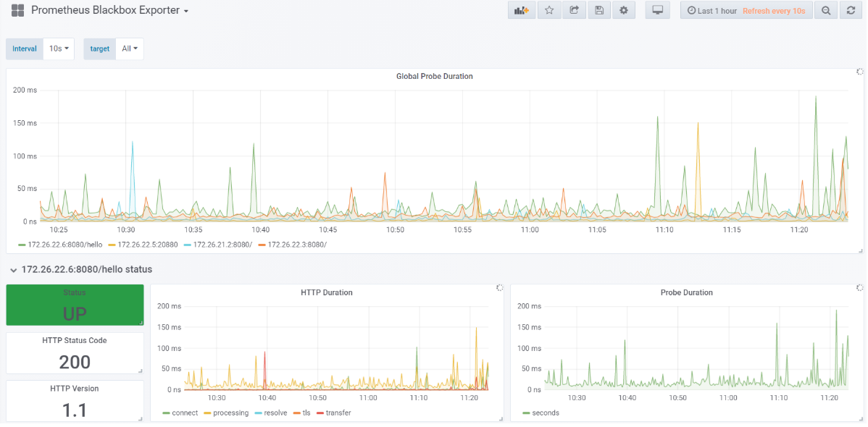
Task: Open the Interval 10s dropdown
Action: [59, 48]
